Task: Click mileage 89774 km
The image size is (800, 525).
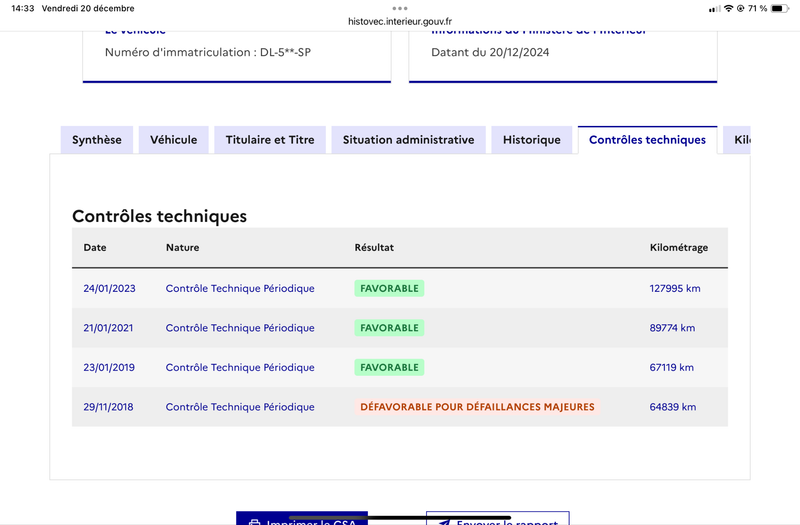Action: click(672, 328)
